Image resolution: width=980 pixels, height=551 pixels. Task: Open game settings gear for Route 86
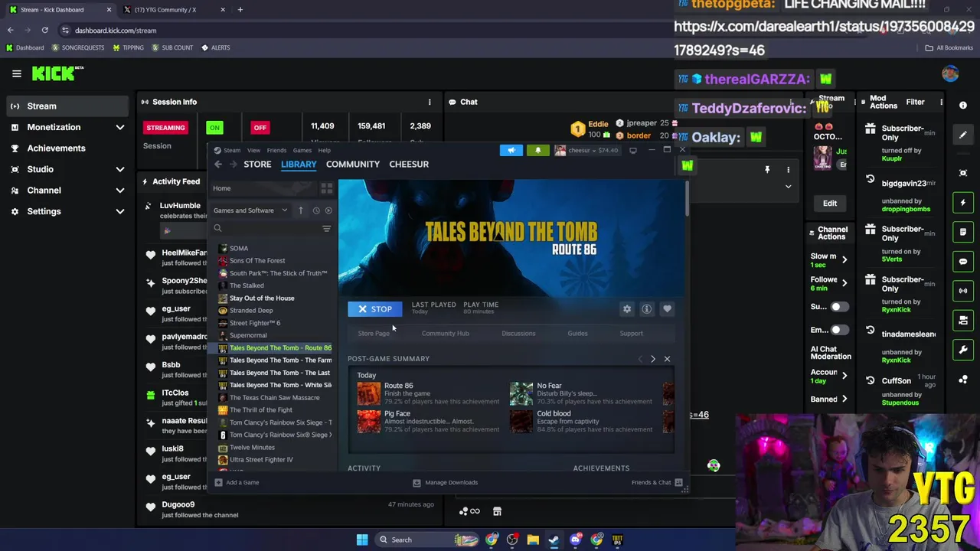tap(627, 309)
